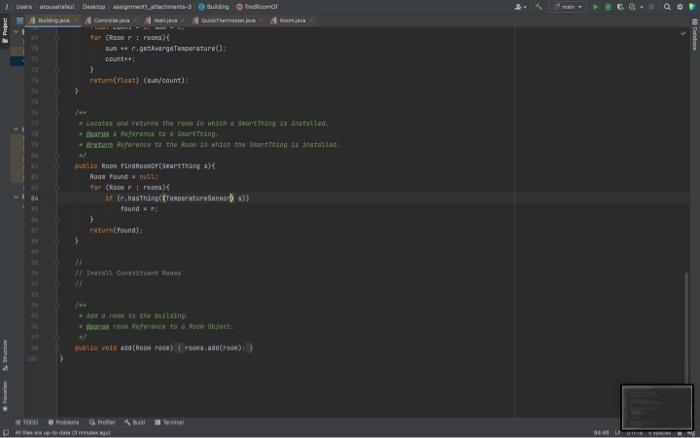
Task: Click on 'TemperatureSensor' cast in line 84
Action: pyautogui.click(x=197, y=198)
